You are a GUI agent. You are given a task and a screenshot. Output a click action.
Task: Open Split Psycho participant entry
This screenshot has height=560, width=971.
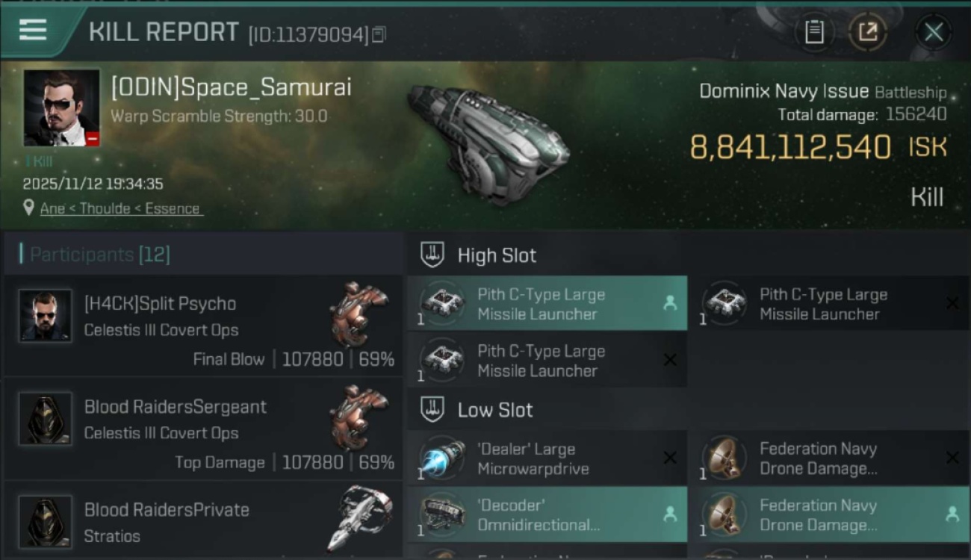coord(202,326)
